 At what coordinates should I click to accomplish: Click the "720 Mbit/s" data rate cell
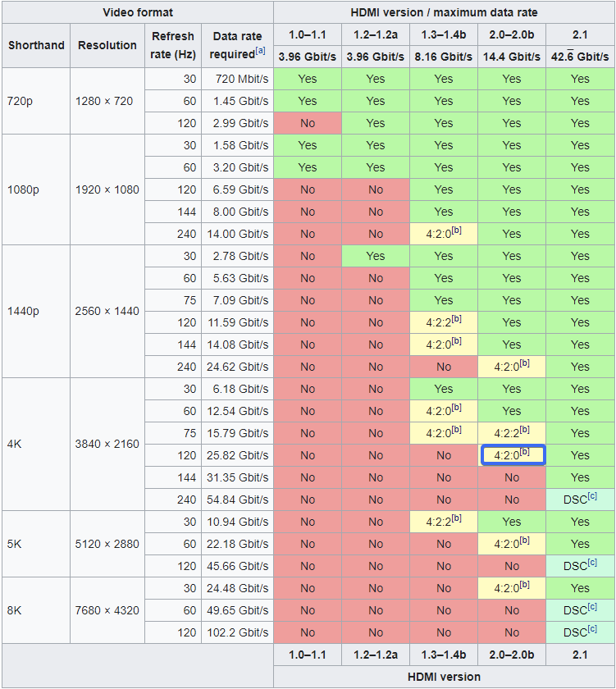[x=237, y=79]
